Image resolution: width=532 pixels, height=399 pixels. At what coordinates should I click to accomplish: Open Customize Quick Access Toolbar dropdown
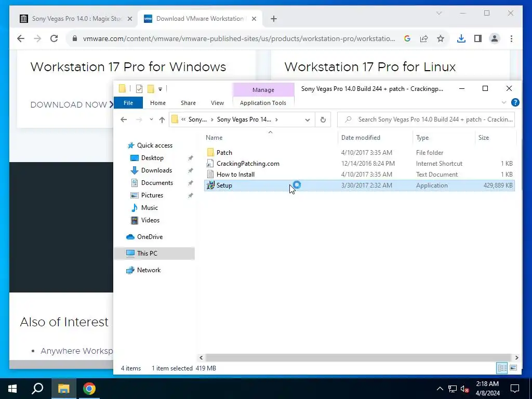click(x=160, y=89)
